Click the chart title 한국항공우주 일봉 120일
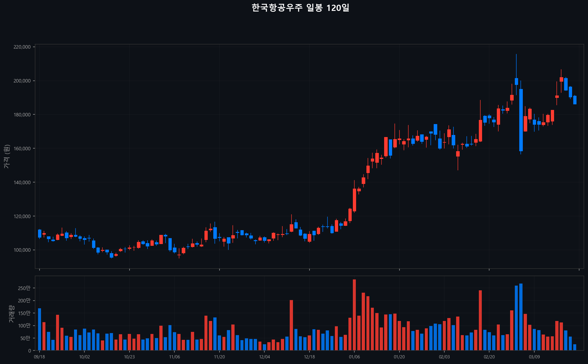 pos(300,8)
